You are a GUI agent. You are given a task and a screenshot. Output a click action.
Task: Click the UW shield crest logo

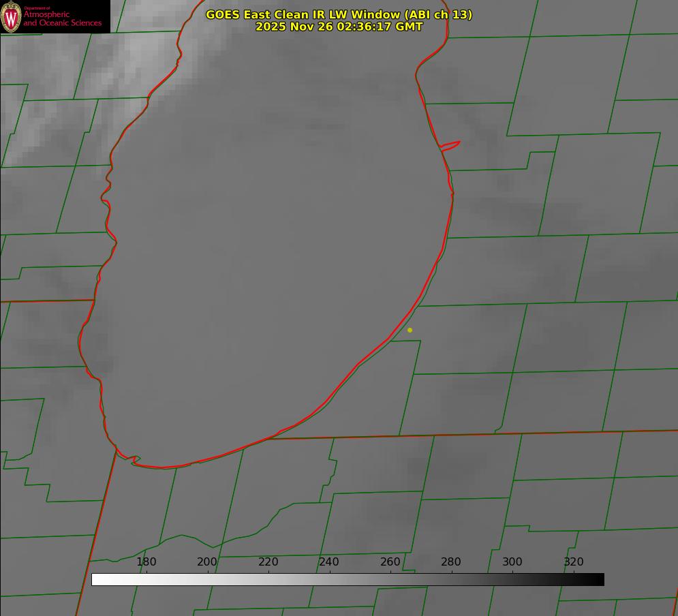pos(11,16)
